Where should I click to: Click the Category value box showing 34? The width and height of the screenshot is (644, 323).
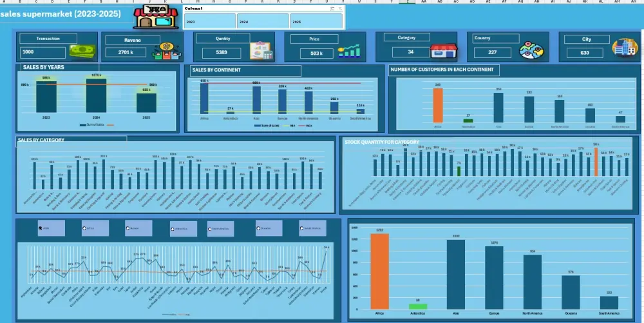pyautogui.click(x=411, y=52)
